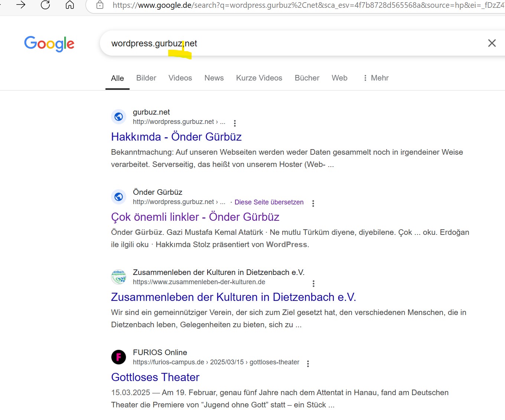Click the snippet mentioning Gazi Mustafa Kemal Atatürk
This screenshot has height=420, width=505.
(x=290, y=239)
